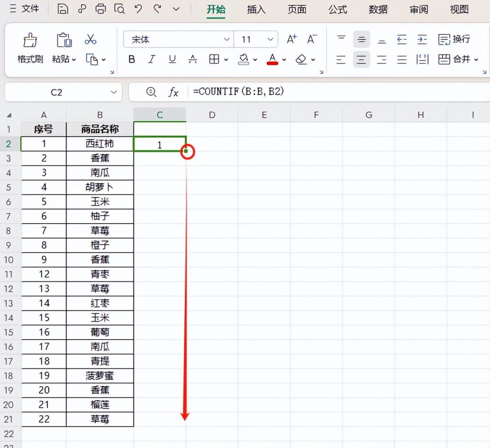Click the strikethrough text icon
The height and width of the screenshot is (448, 490).
point(193,59)
